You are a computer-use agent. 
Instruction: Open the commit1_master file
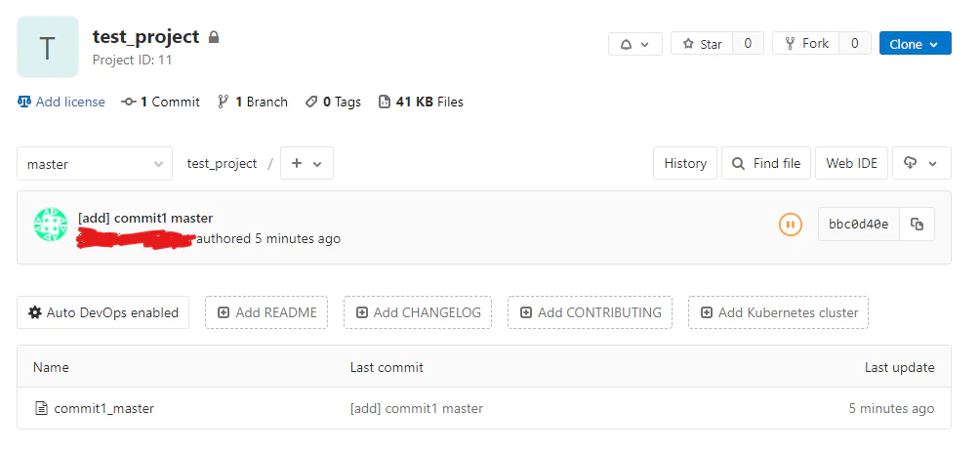pyautogui.click(x=103, y=408)
